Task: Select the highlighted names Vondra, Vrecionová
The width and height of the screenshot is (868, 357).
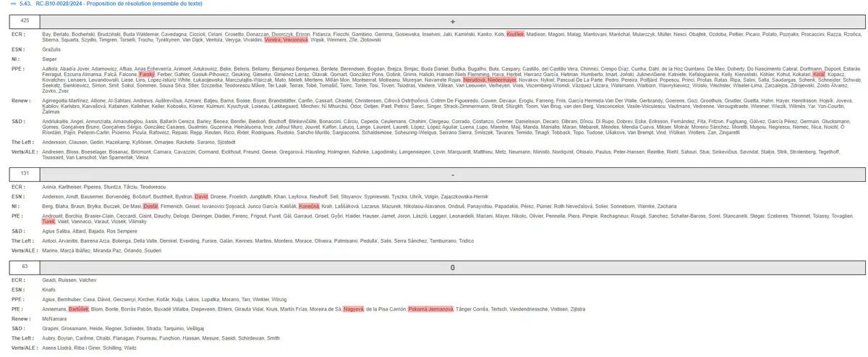Action: pos(286,41)
